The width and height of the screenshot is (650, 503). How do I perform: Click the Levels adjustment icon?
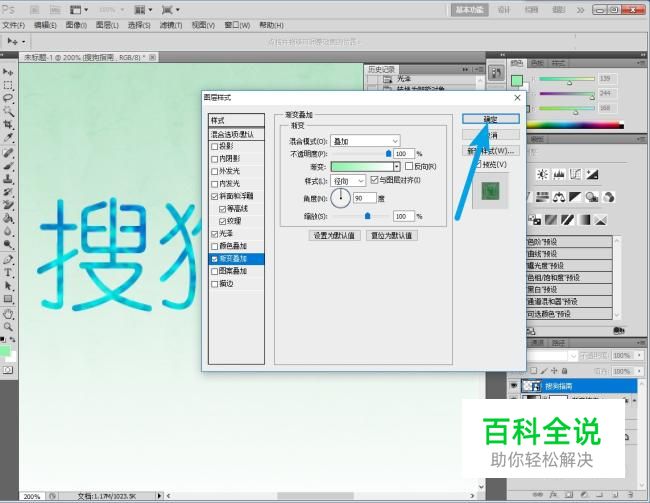tap(559, 174)
